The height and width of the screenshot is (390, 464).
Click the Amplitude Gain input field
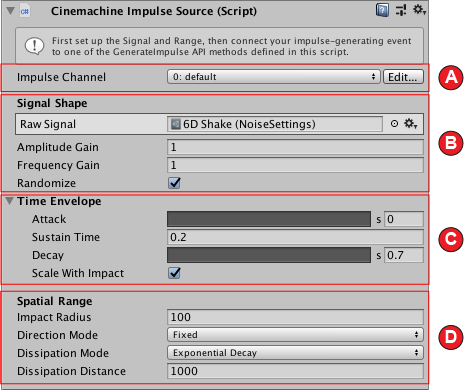click(x=295, y=147)
